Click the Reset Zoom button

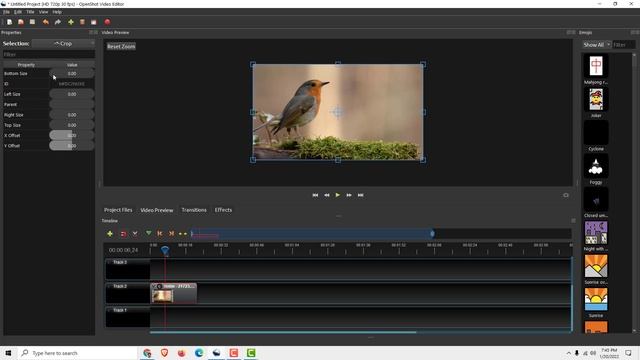tap(121, 47)
